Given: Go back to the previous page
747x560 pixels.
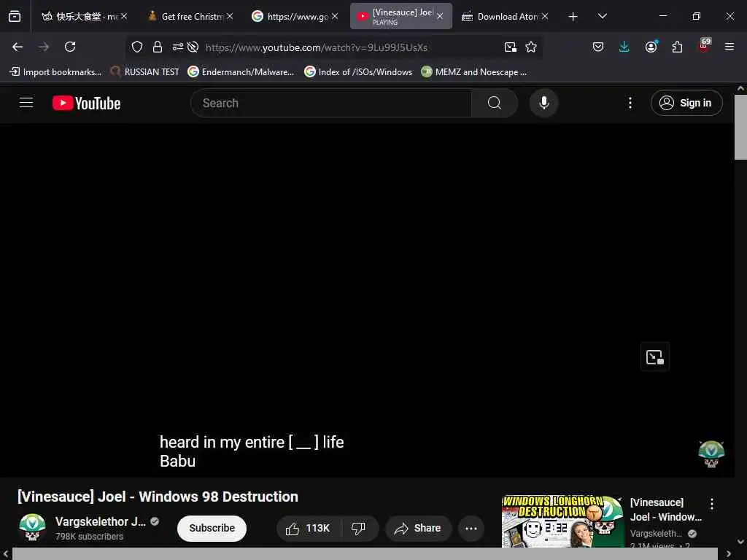Looking at the screenshot, I should (18, 47).
